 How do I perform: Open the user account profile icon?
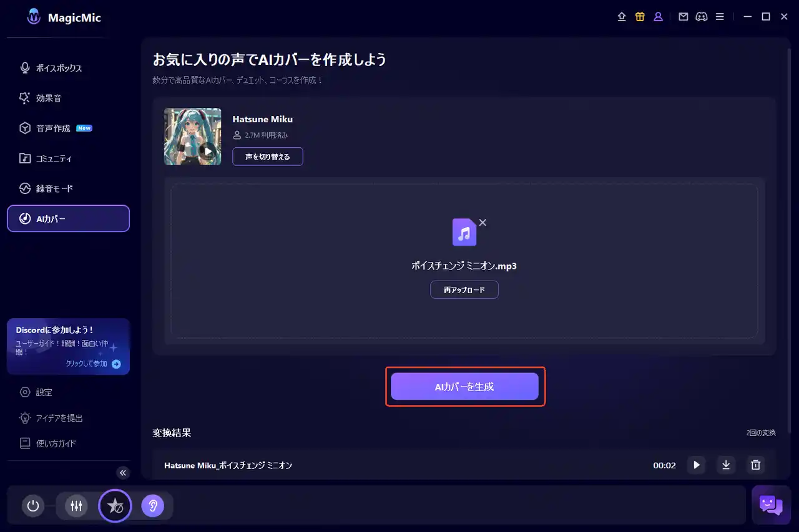658,17
